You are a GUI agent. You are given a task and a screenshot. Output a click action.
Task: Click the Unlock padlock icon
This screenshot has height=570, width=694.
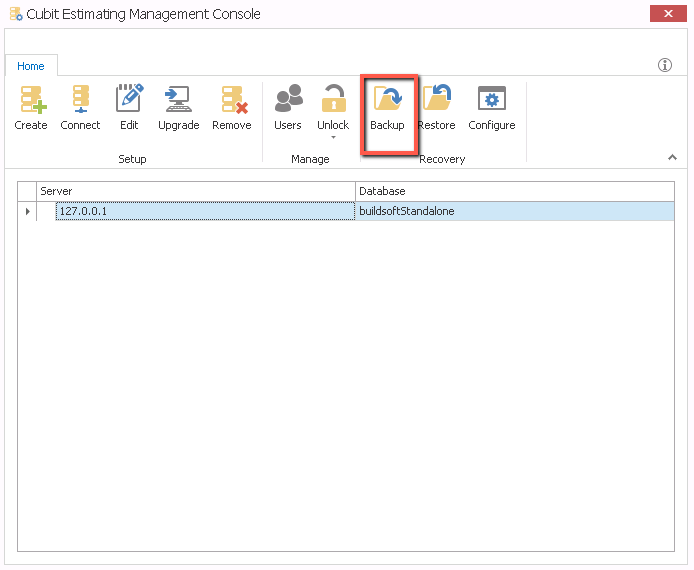tap(333, 100)
